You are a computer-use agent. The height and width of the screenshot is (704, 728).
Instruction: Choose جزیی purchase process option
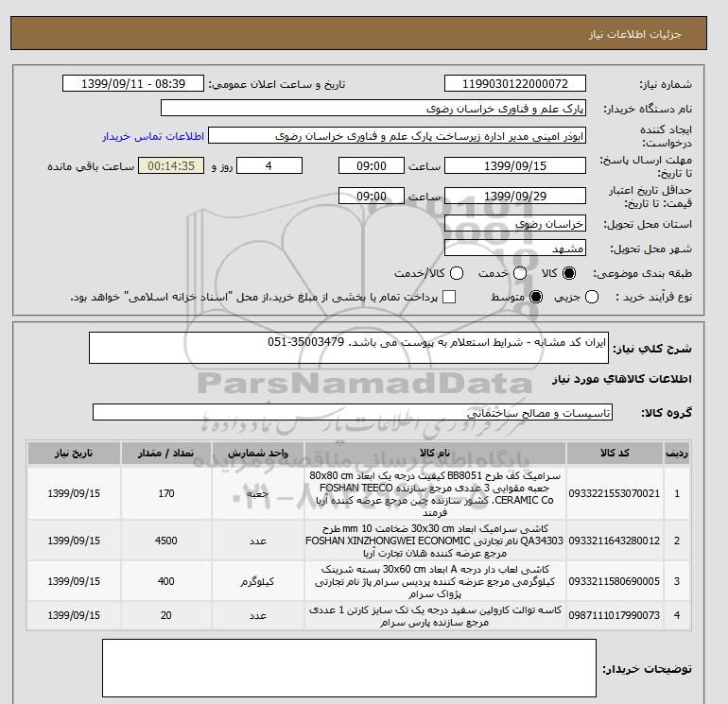pos(592,297)
